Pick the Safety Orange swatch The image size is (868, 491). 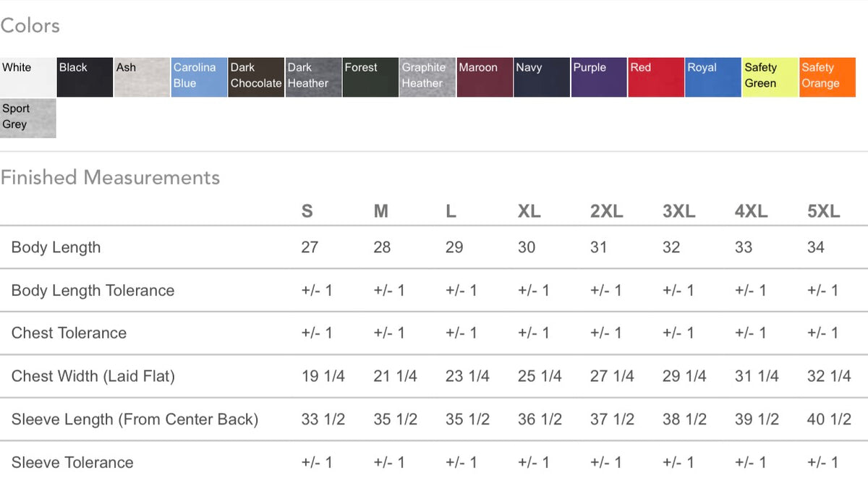click(827, 77)
